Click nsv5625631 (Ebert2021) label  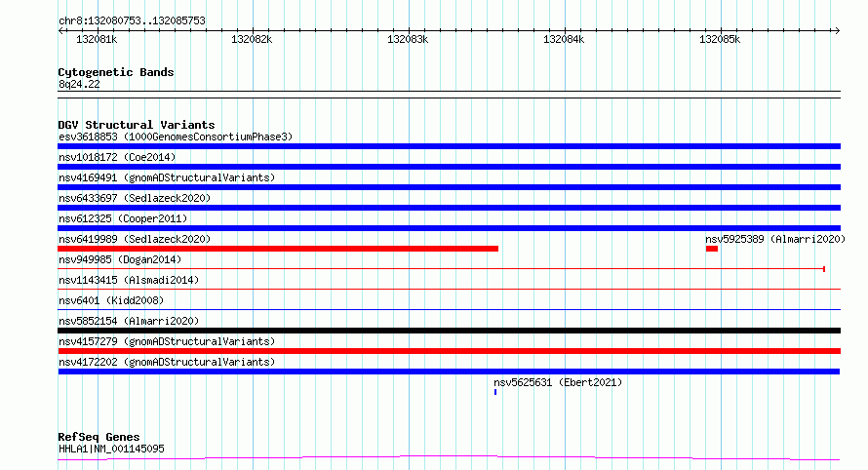pyautogui.click(x=558, y=382)
